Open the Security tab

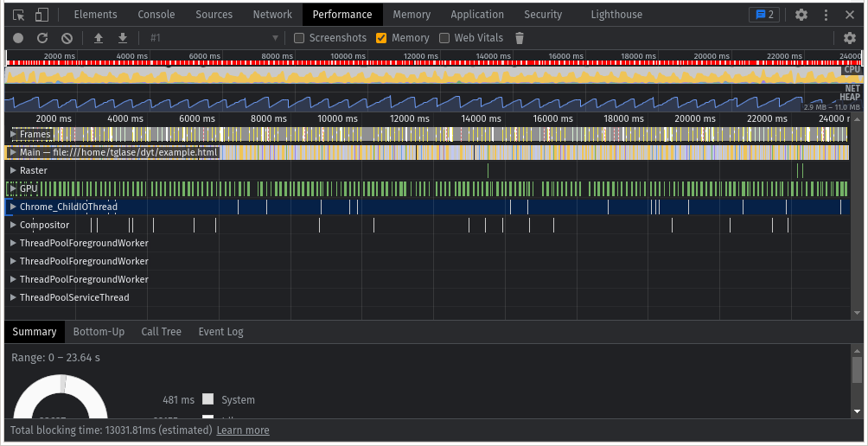[x=543, y=15]
